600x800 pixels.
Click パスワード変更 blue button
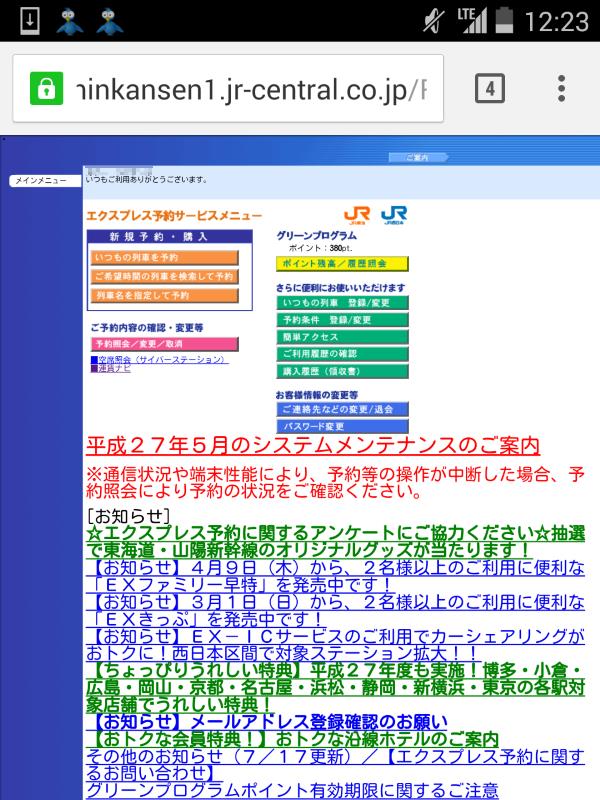tap(342, 426)
